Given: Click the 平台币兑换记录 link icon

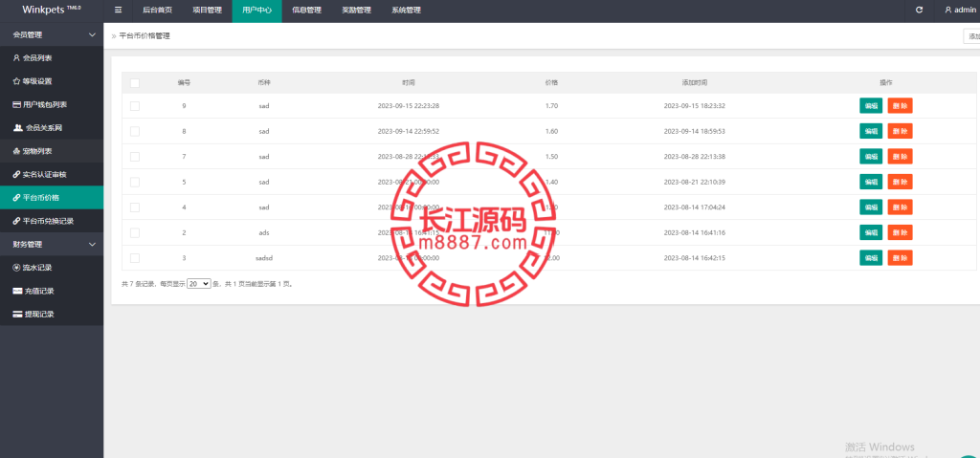Looking at the screenshot, I should point(17,221).
